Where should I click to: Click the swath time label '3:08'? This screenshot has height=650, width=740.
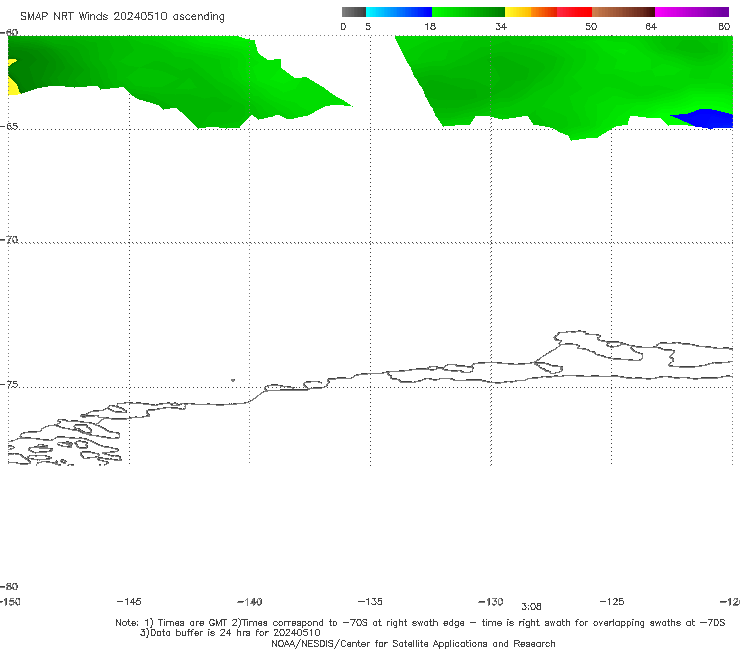click(531, 607)
